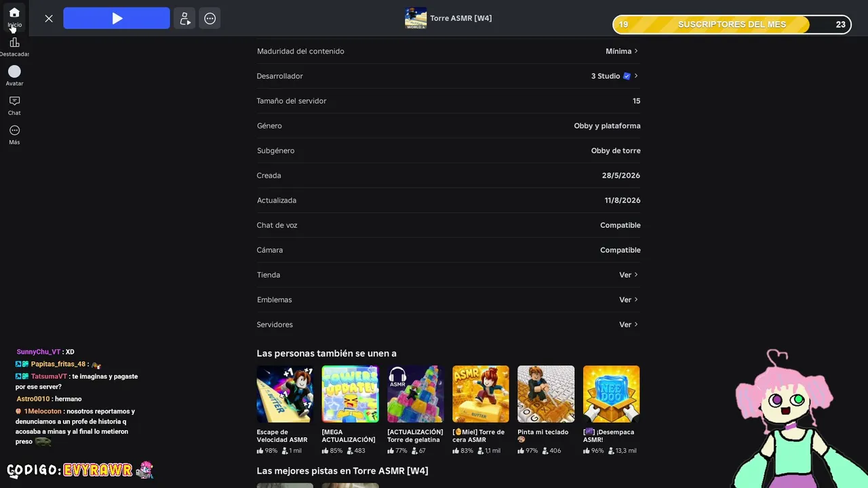868x488 pixels.
Task: Click the title "Torre de cera ASMR"
Action: click(x=479, y=436)
